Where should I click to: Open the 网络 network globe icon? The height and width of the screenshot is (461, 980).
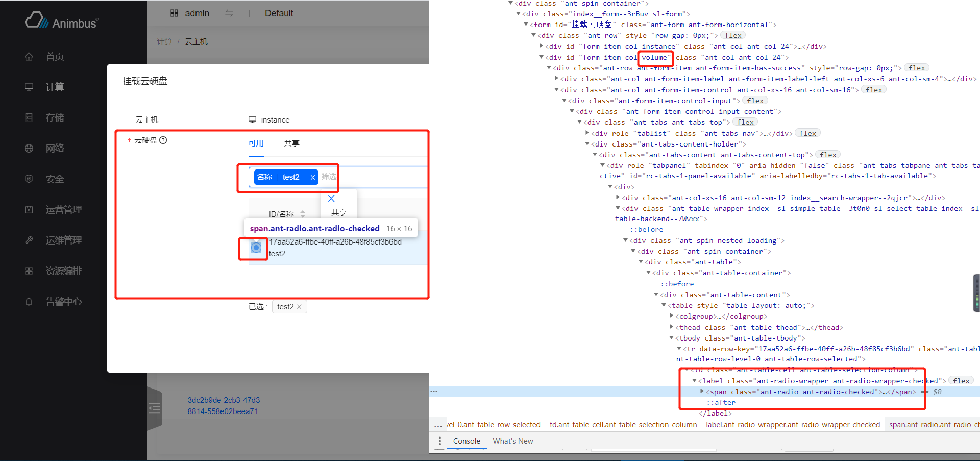29,148
